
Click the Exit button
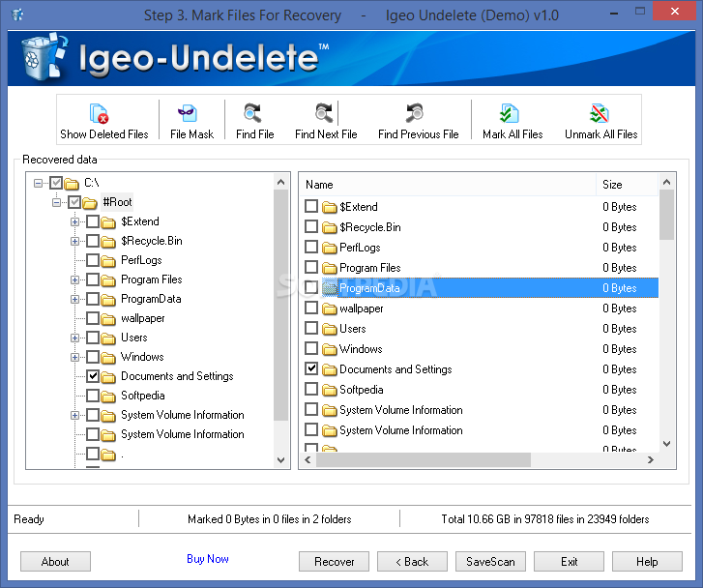point(569,562)
